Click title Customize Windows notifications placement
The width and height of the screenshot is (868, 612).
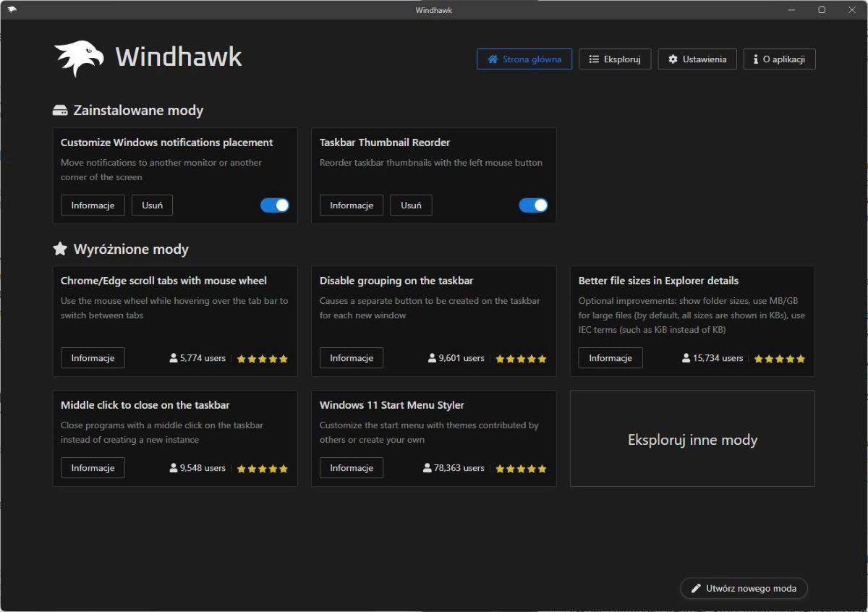click(167, 143)
